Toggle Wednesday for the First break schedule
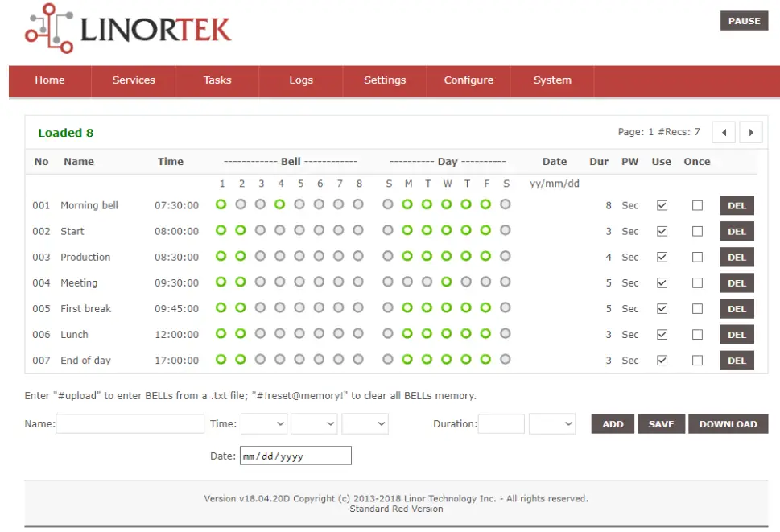Screen dimensions: 780x532 pyautogui.click(x=447, y=308)
